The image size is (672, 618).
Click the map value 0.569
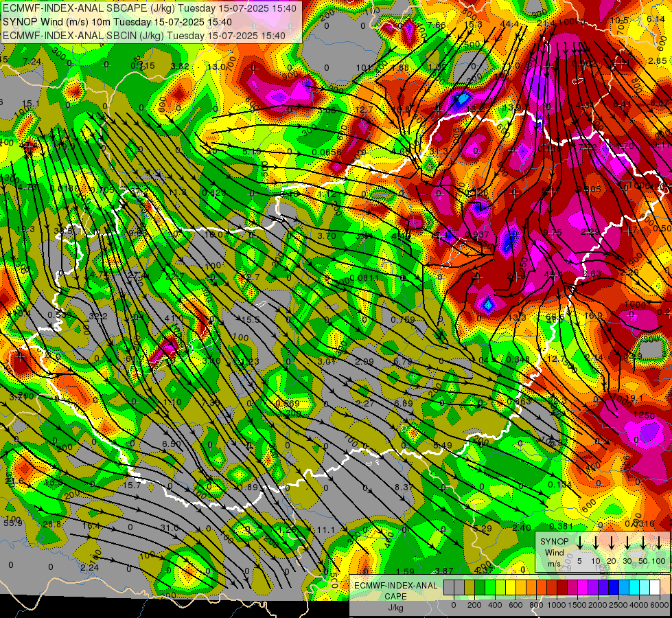click(x=288, y=404)
